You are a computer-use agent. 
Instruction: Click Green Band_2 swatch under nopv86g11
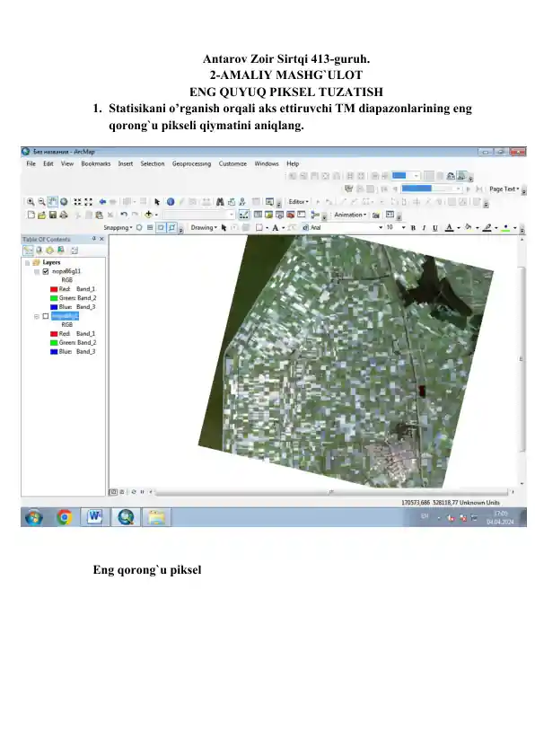point(54,298)
